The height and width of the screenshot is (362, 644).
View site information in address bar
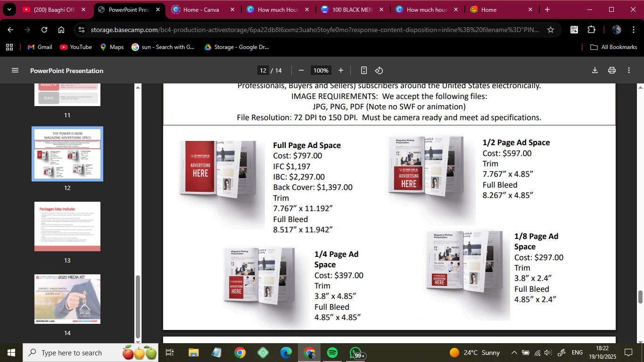[82, 30]
